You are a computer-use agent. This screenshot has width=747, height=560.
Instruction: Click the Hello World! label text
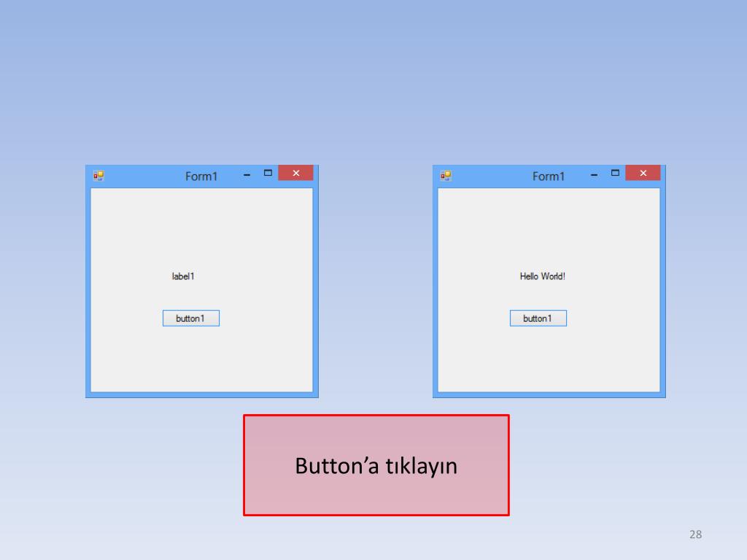coord(542,276)
